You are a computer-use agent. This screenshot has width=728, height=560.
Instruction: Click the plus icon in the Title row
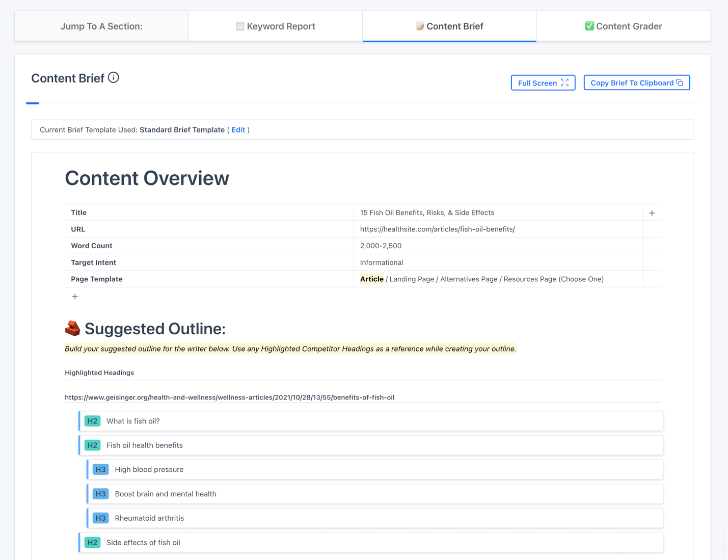point(652,213)
